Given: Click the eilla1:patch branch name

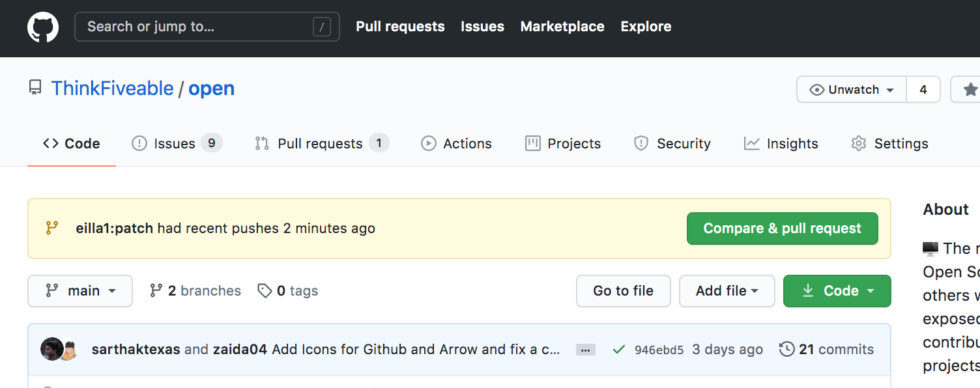Looking at the screenshot, I should 114,229.
